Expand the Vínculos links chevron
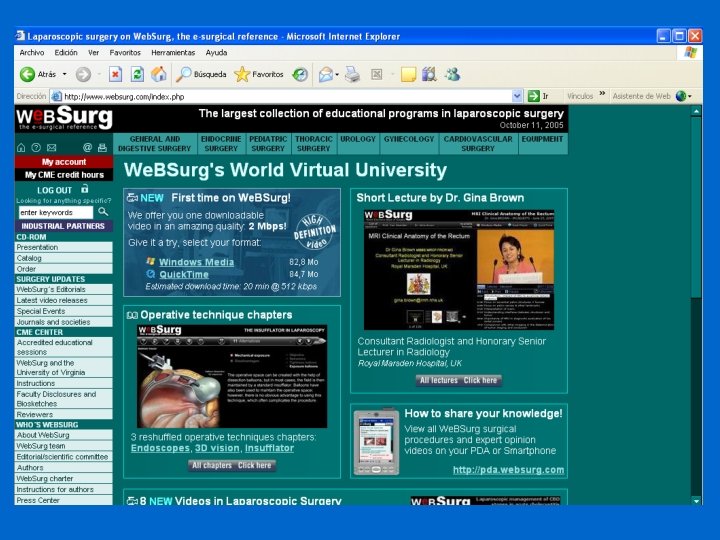This screenshot has width=720, height=540. pos(602,94)
